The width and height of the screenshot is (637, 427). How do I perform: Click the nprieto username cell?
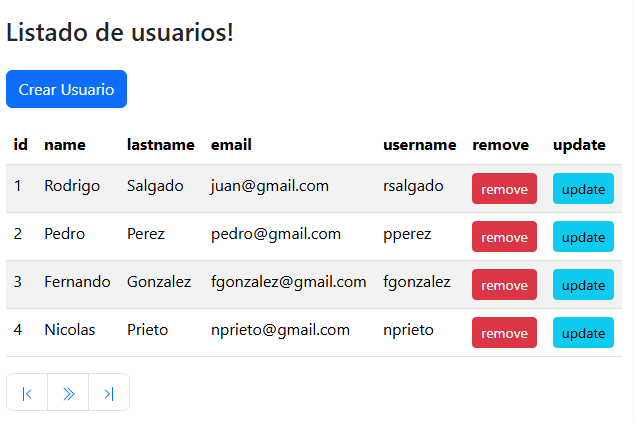pos(408,330)
